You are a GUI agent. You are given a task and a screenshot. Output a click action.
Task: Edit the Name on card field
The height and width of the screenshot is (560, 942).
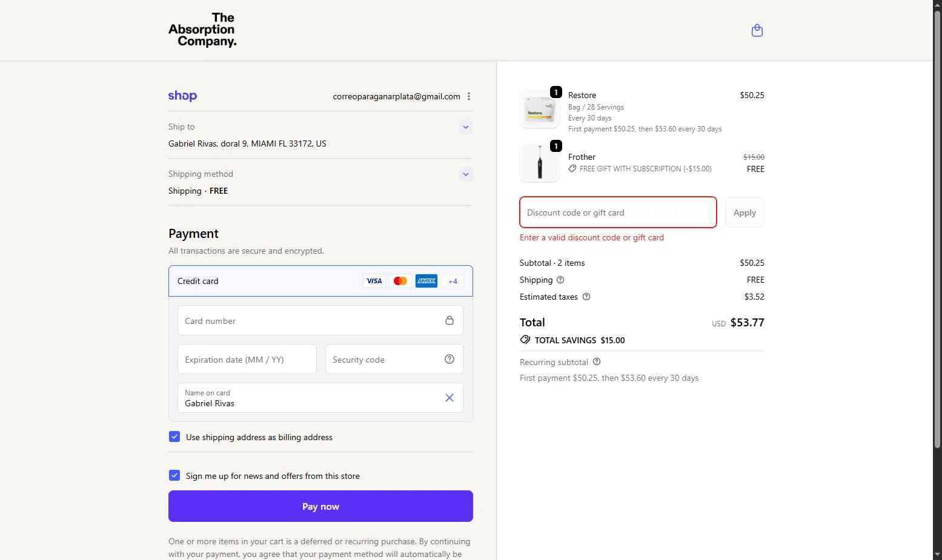pos(320,398)
